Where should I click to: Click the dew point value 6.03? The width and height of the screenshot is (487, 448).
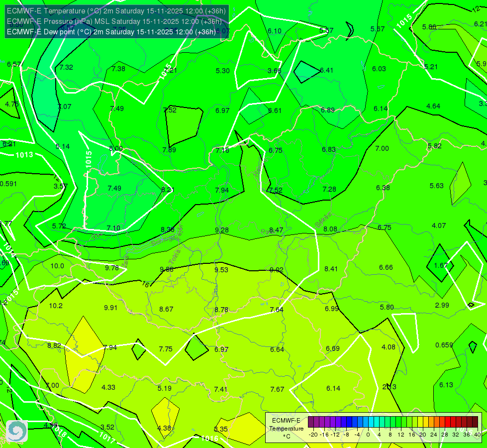click(379, 69)
